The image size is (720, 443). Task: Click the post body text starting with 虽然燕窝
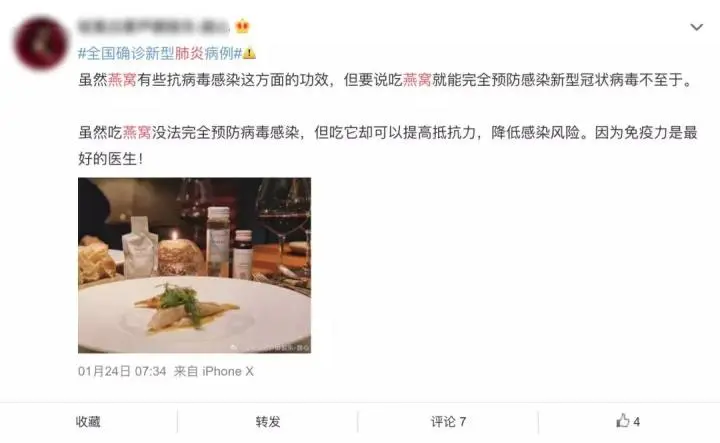coord(386,80)
